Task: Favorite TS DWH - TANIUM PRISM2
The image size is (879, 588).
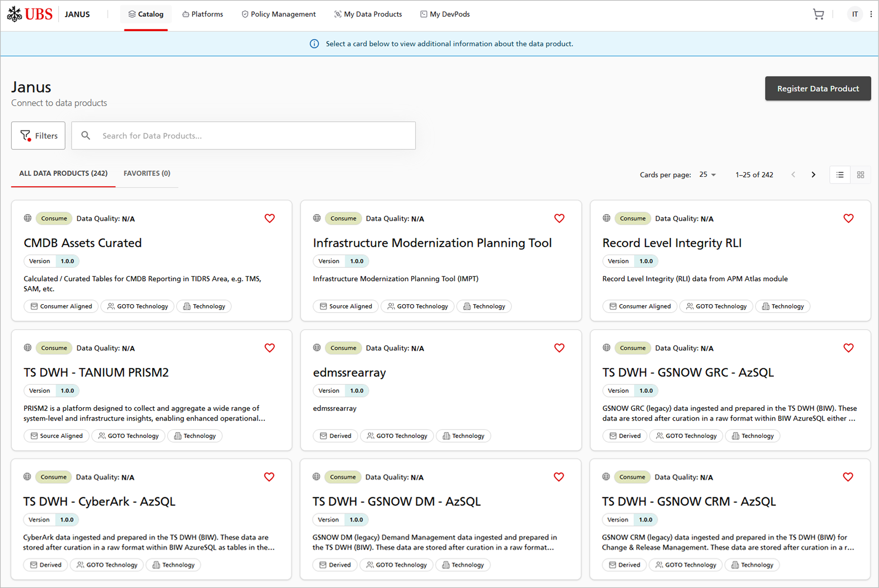Action: point(269,348)
